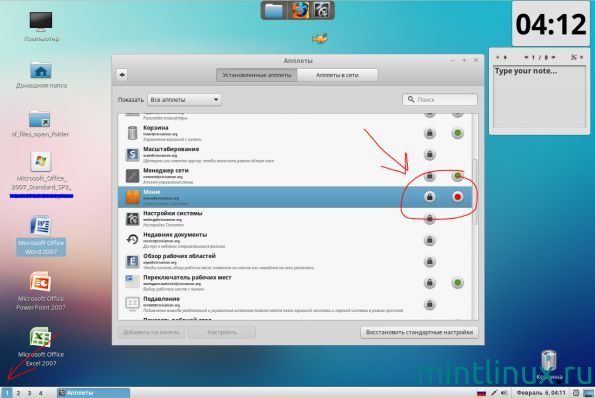
Task: Click into the Type your note text area
Action: tap(539, 97)
